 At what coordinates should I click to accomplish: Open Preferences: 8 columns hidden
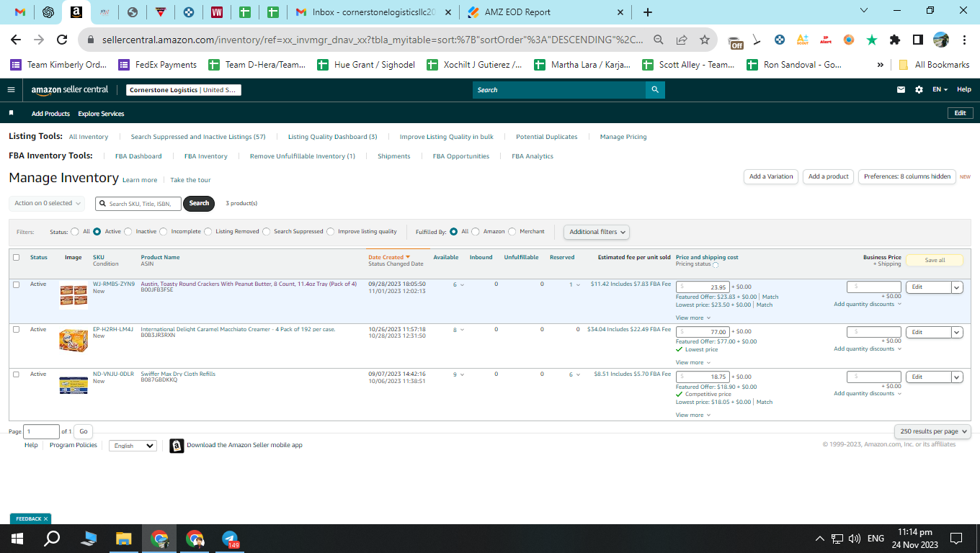click(907, 176)
